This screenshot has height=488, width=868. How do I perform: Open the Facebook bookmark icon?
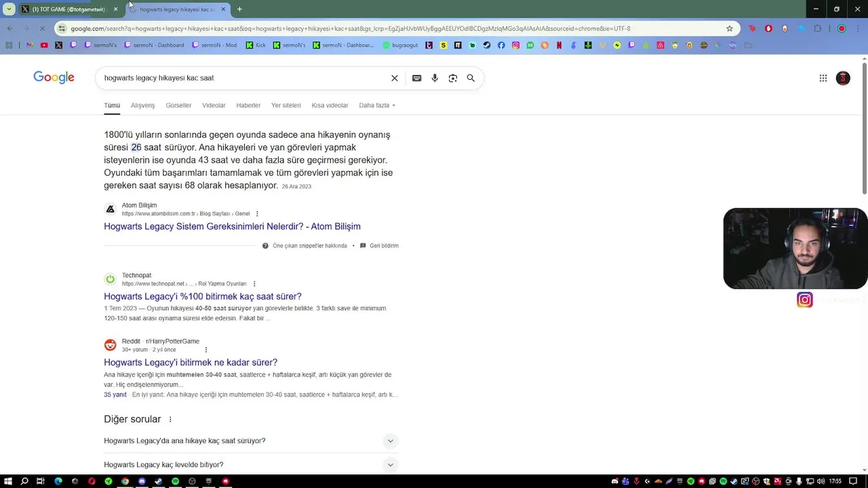coord(501,45)
